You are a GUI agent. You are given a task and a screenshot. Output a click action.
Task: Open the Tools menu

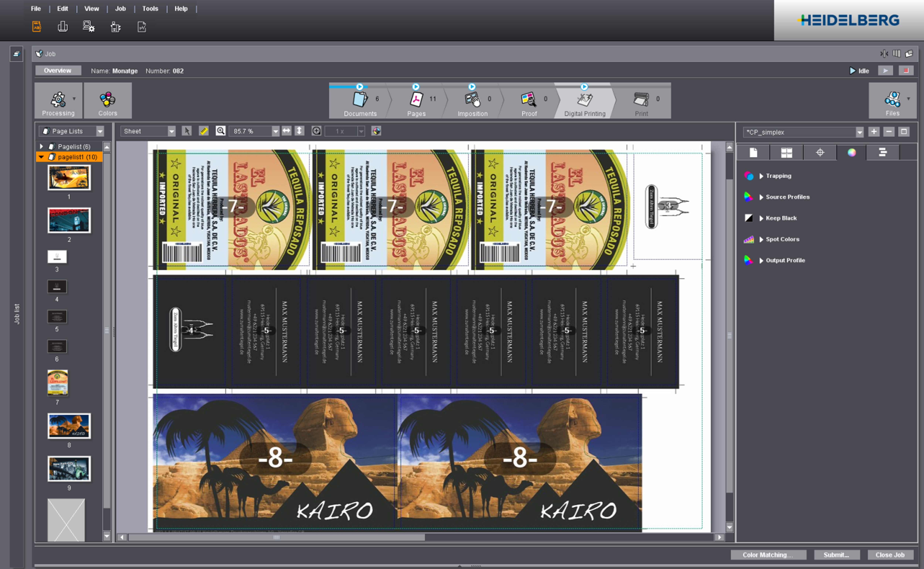click(x=150, y=9)
